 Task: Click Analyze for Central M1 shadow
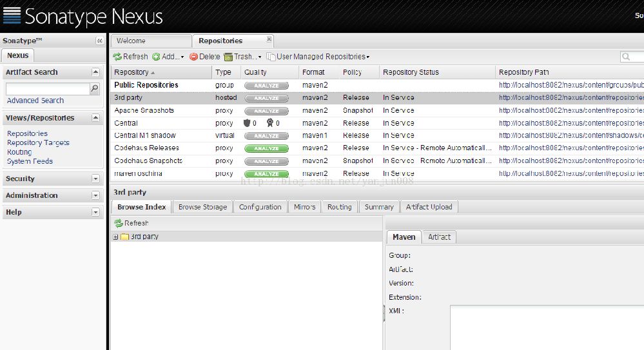point(266,136)
